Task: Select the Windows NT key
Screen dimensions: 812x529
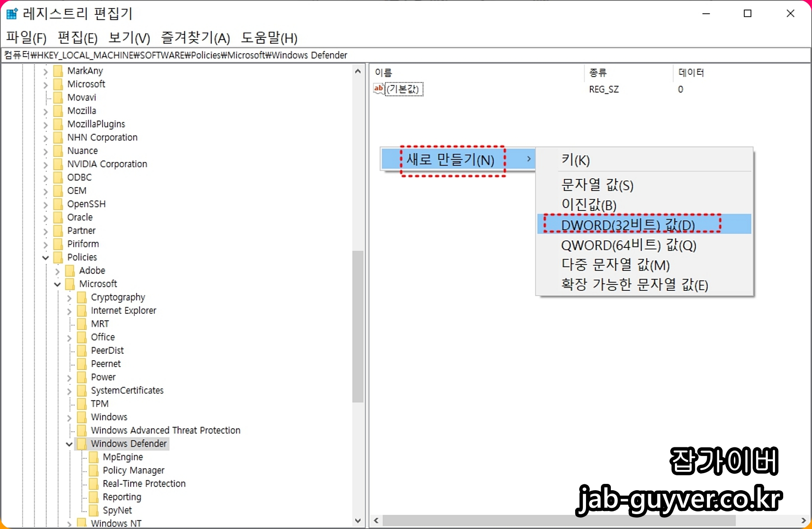Action: coord(116,523)
